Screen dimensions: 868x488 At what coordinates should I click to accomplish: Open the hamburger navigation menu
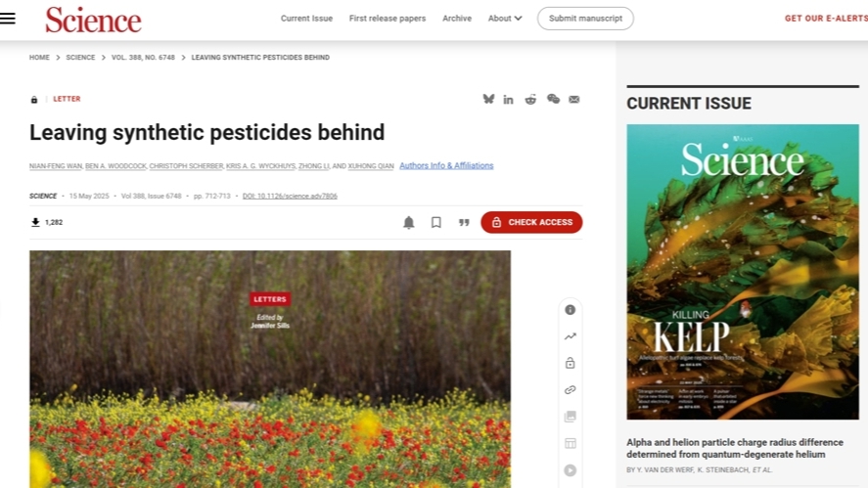(9, 19)
